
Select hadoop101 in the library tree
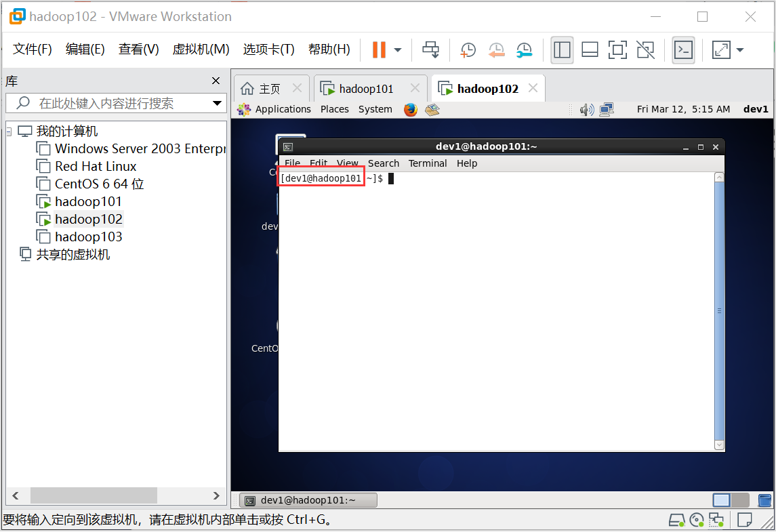coord(79,201)
